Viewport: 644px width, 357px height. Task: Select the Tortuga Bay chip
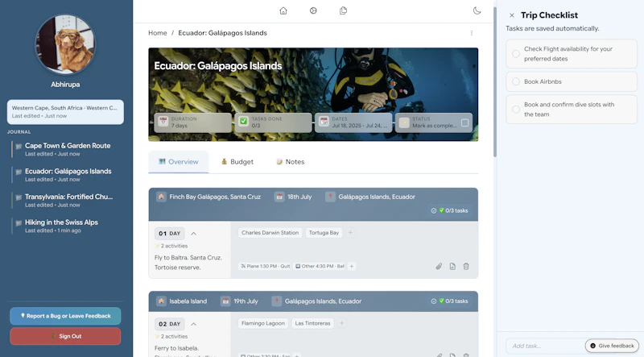[x=324, y=232]
